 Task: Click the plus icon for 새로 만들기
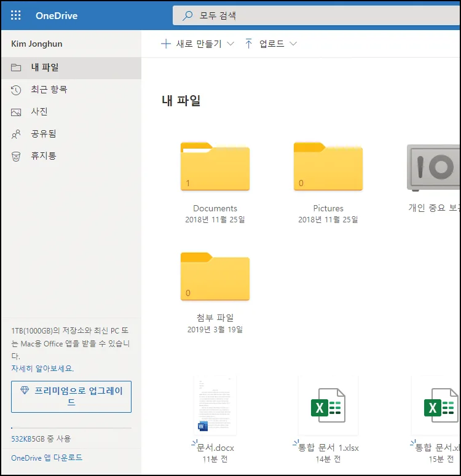[165, 44]
